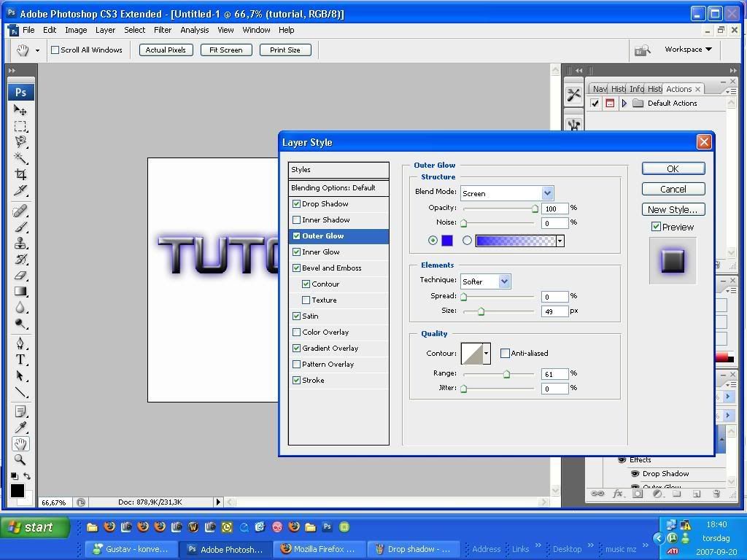Select the Move tool

pos(20,110)
